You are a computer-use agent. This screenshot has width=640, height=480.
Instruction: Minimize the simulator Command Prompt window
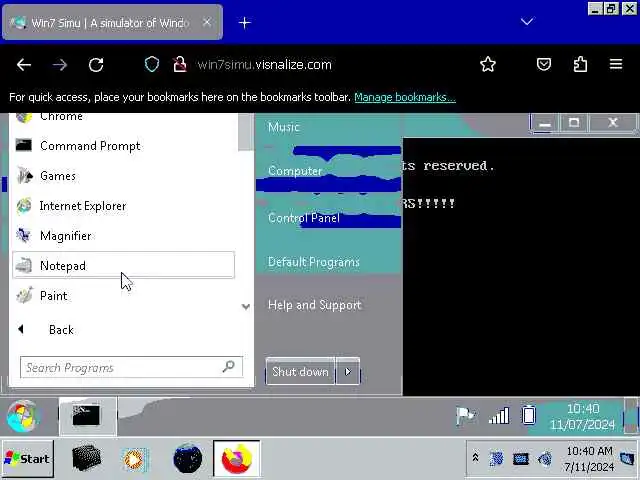pyautogui.click(x=544, y=123)
